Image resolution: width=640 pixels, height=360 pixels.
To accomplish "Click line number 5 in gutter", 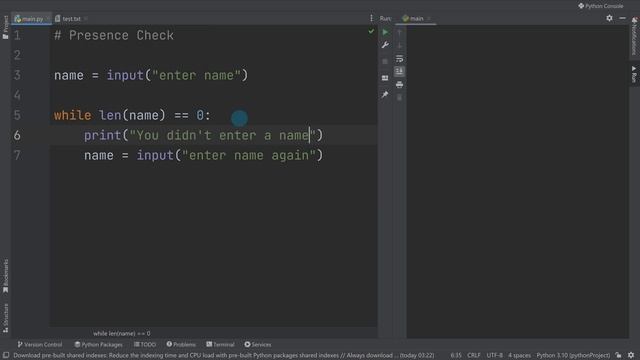I will 17,115.
